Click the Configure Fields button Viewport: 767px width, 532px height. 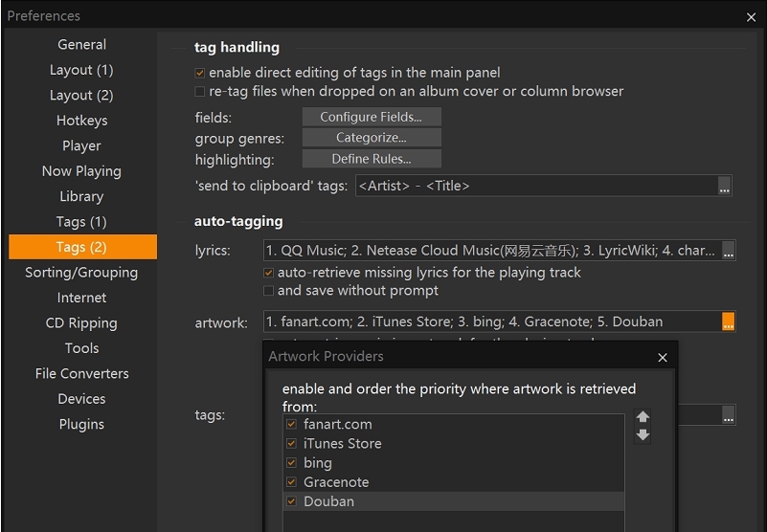tap(372, 117)
